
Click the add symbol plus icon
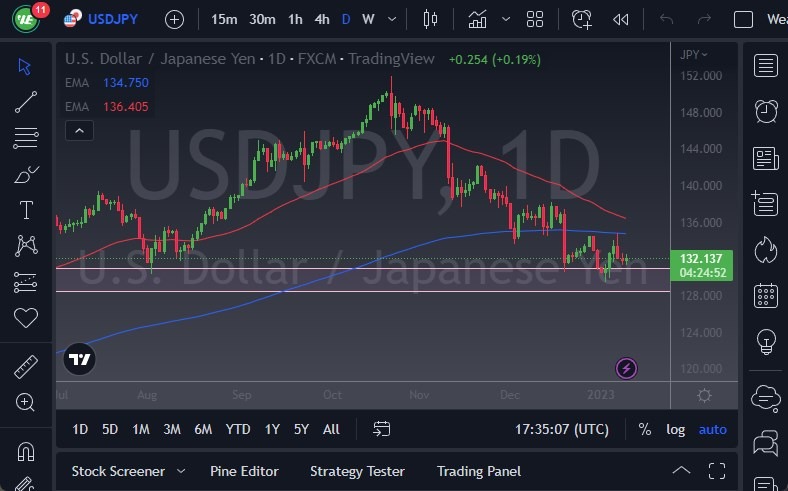pyautogui.click(x=174, y=19)
